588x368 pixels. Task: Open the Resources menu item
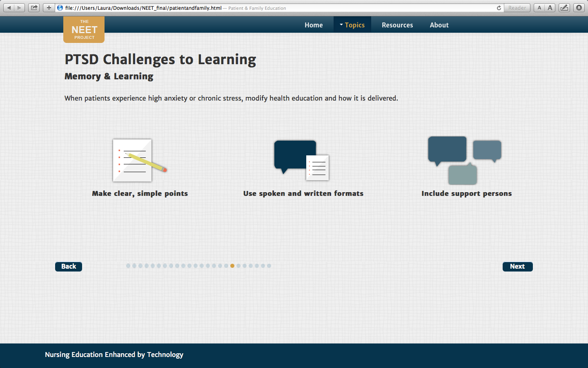[397, 25]
